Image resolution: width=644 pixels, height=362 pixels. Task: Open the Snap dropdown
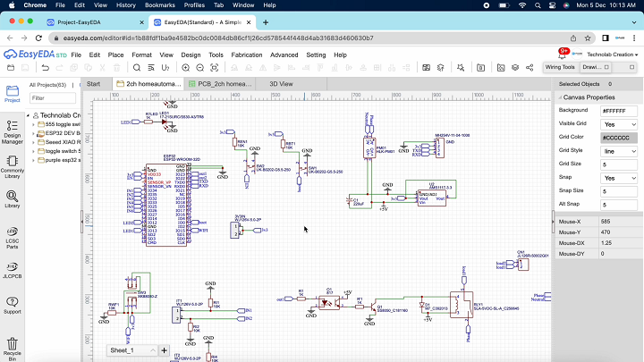coord(619,178)
